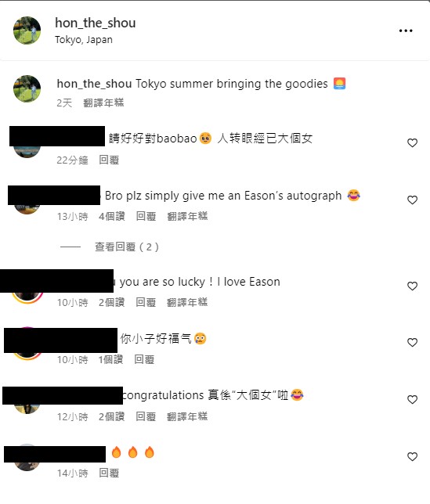Translate the 'you are so lucky' comment
This screenshot has height=504, width=430.
[187, 302]
